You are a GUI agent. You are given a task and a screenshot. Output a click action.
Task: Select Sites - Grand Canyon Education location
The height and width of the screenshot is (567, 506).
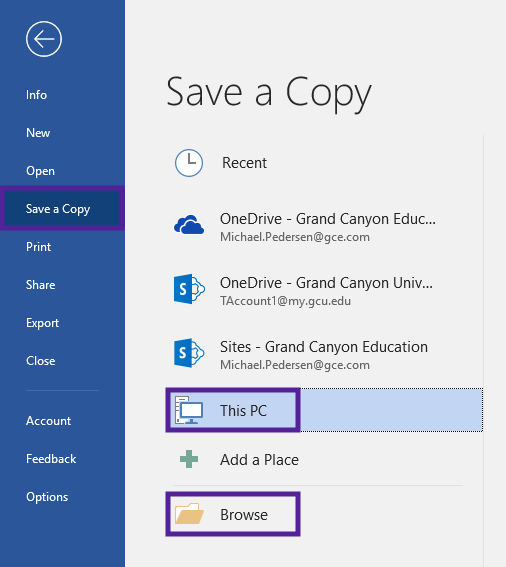[x=324, y=347]
